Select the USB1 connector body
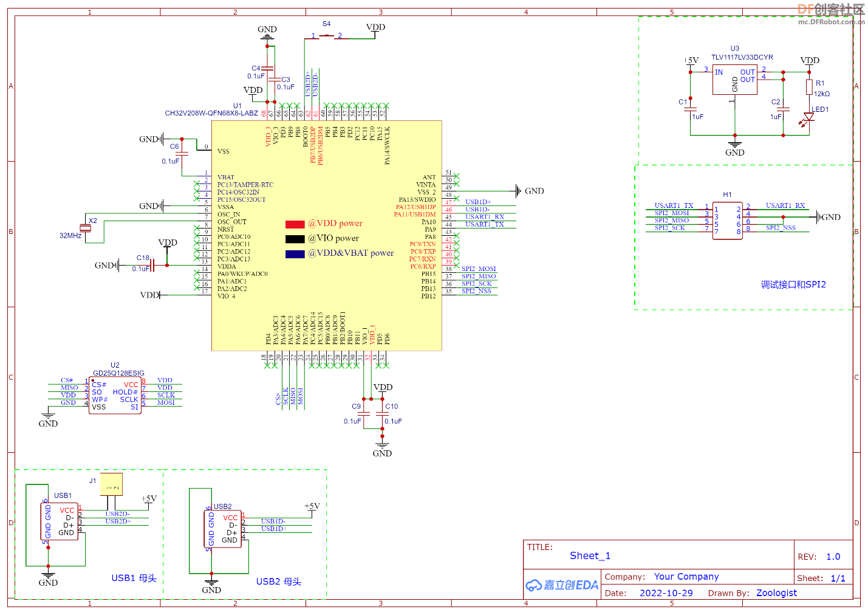The image size is (868, 615). pos(60,521)
